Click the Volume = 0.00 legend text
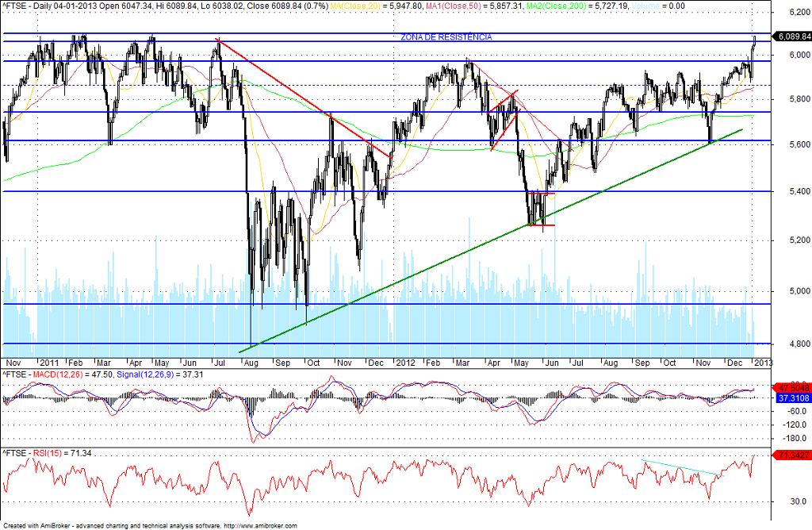The height and width of the screenshot is (530, 812). (x=658, y=6)
